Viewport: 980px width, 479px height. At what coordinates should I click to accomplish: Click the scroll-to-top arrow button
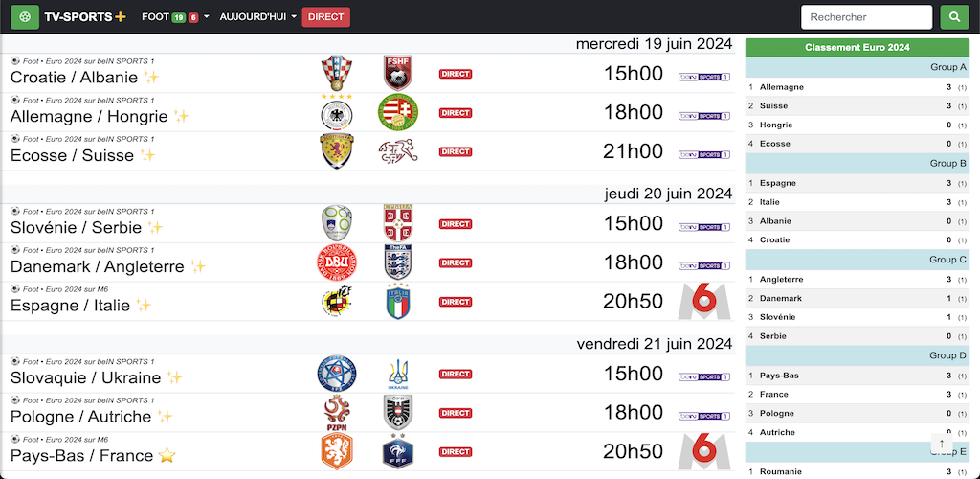pos(942,444)
